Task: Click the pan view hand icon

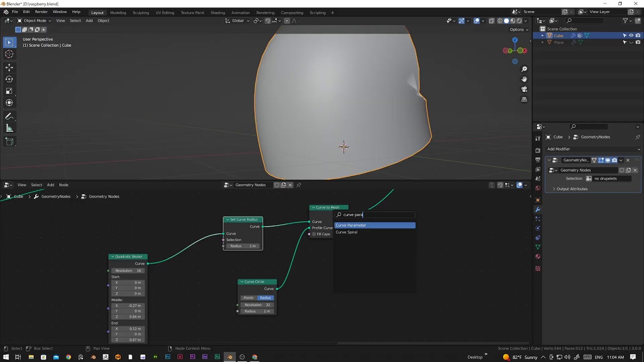Action: click(x=524, y=79)
